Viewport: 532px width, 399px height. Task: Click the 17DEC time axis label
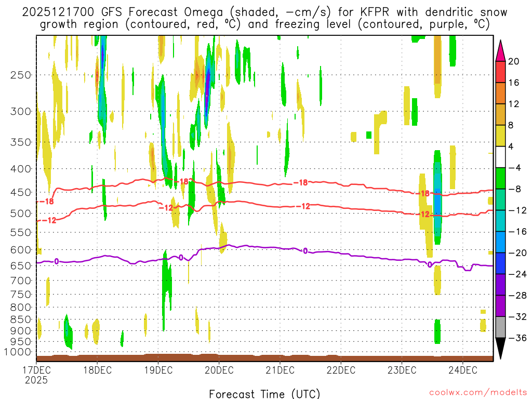point(36,370)
